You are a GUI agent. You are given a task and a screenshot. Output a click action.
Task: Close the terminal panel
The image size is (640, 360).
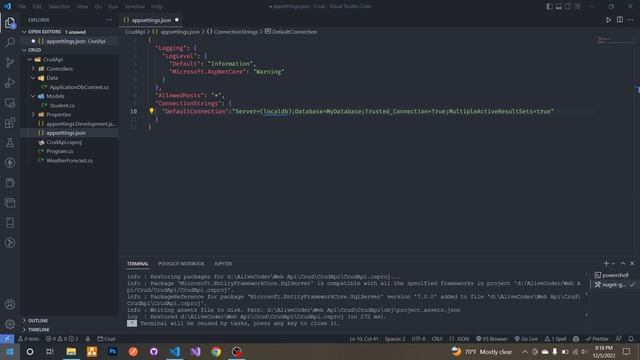[632, 263]
